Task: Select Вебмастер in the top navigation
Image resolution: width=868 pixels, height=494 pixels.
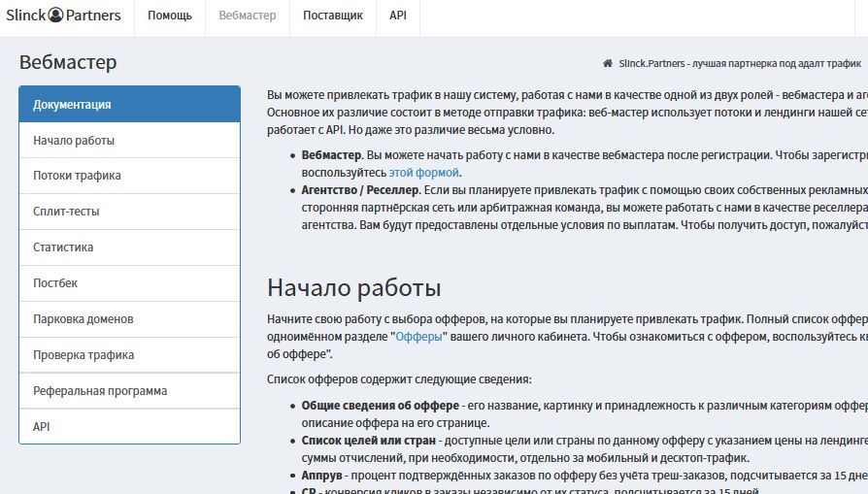Action: (x=248, y=16)
